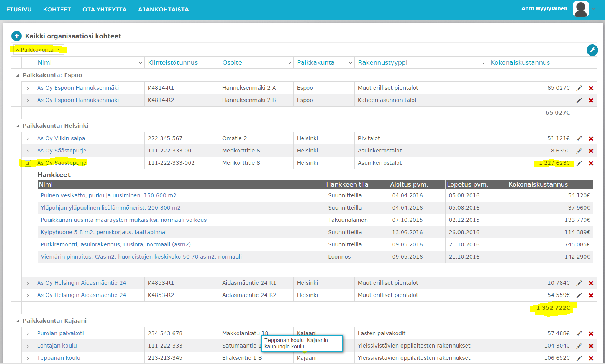This screenshot has width=605, height=364.
Task: Open Puinen vesikatto project link
Action: (x=108, y=195)
